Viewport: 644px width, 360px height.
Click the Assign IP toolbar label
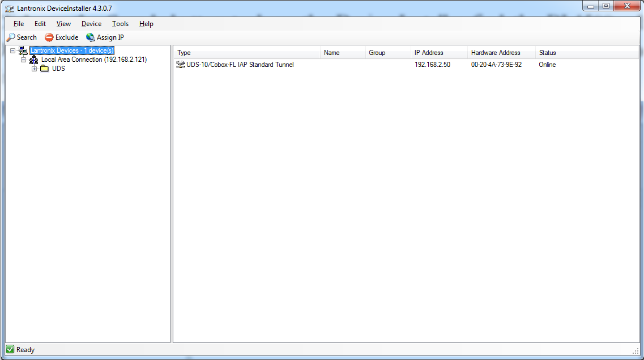pos(110,37)
